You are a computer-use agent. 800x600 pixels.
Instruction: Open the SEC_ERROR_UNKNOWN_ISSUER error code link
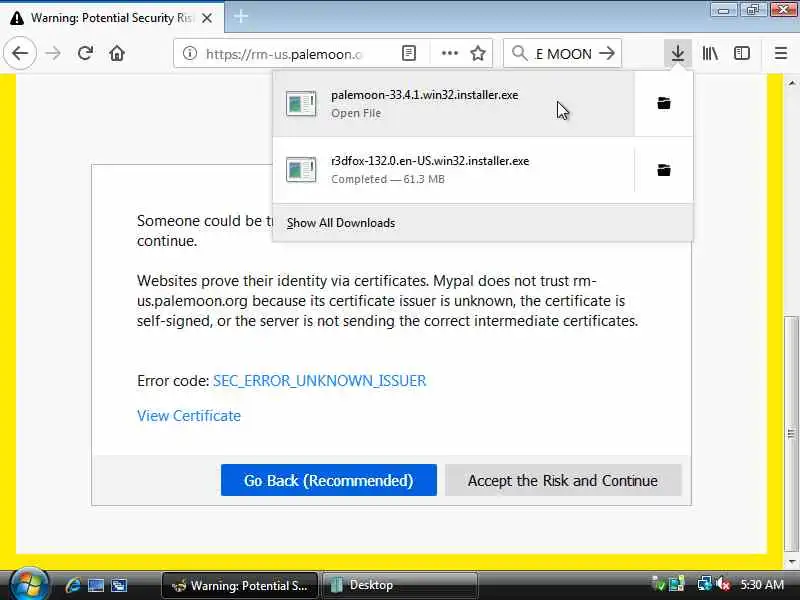click(x=319, y=381)
